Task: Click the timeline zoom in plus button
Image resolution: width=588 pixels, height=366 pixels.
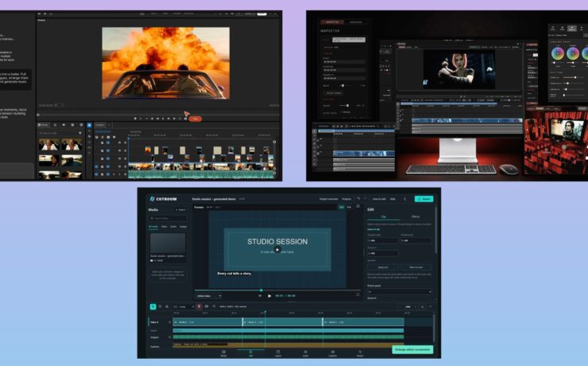Action: 416,306
